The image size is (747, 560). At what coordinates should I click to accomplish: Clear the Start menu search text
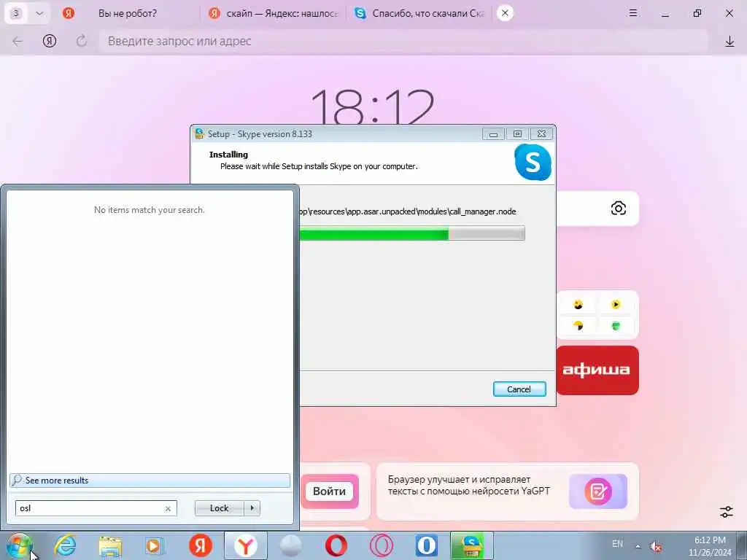[168, 508]
